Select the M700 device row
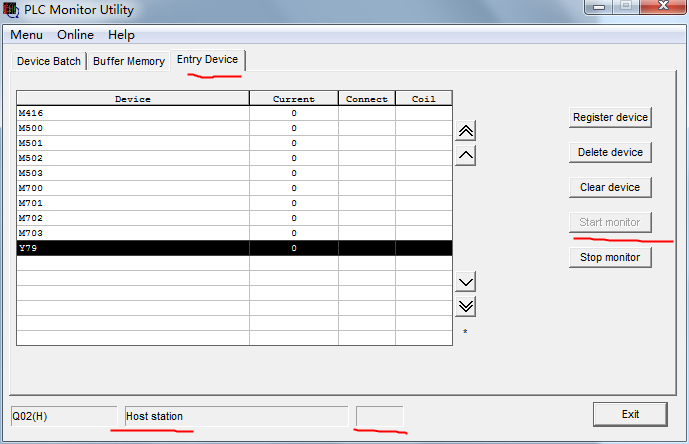The height and width of the screenshot is (444, 689). pyautogui.click(x=132, y=188)
